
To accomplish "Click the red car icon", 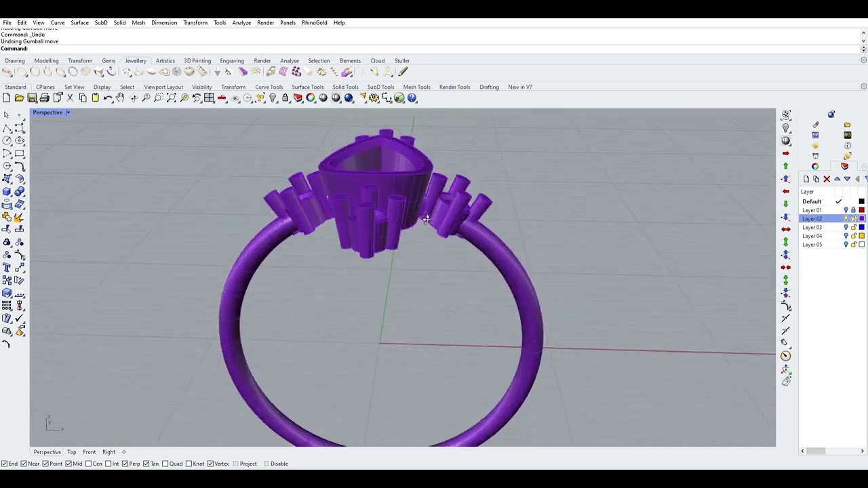I will click(x=222, y=98).
